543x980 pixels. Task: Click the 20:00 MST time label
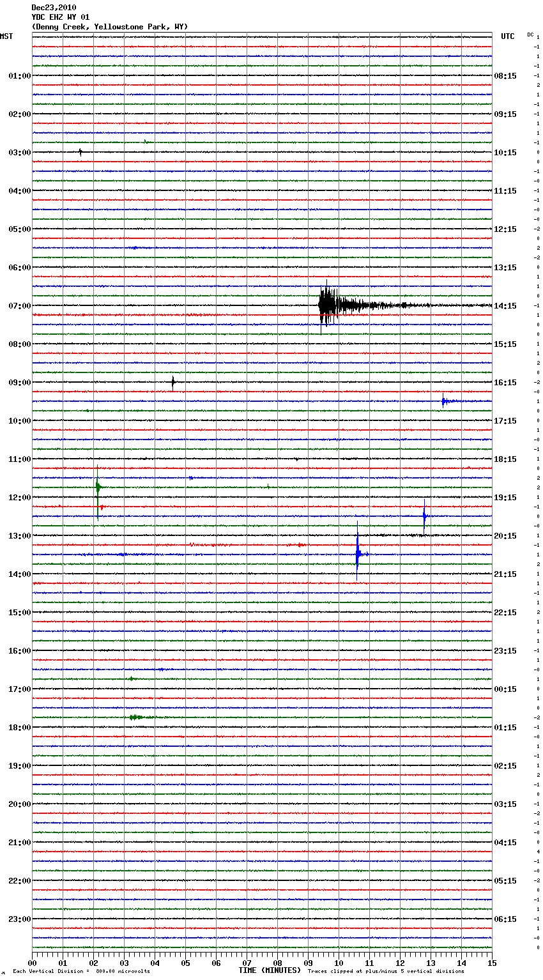(x=20, y=804)
